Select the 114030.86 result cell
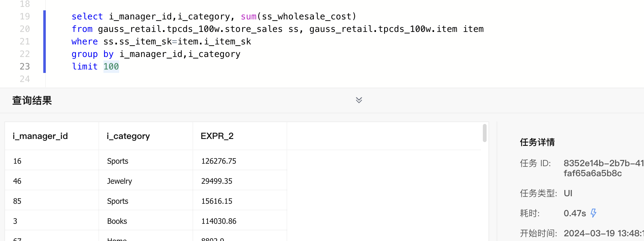644x241 pixels. 219,221
